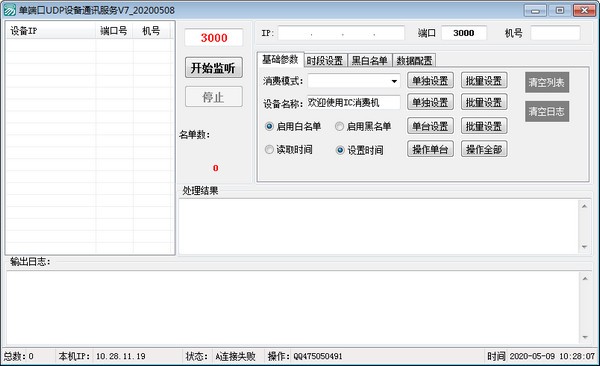Image resolution: width=600 pixels, height=366 pixels.
Task: Click scroll up arrow in 处理结果 box
Action: click(x=584, y=206)
